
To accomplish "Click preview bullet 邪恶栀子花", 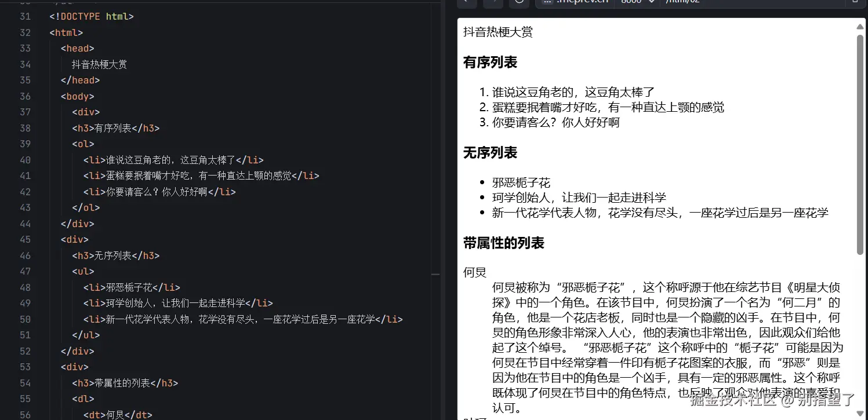I will (521, 183).
